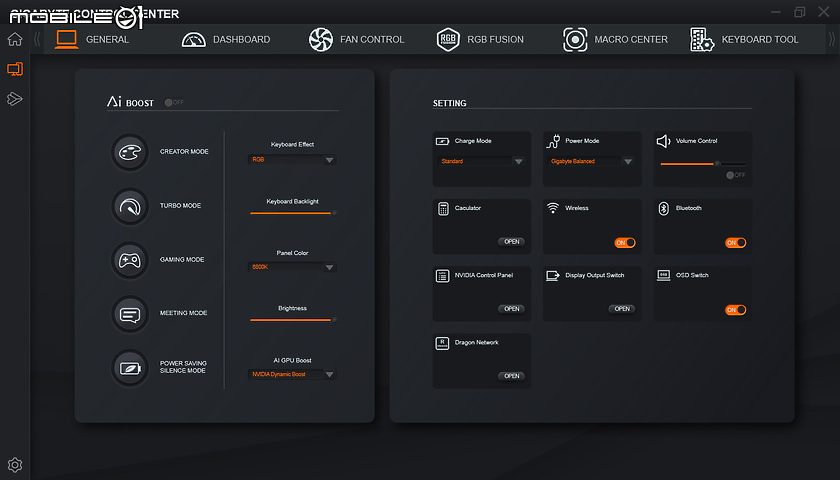Viewport: 840px width, 480px height.
Task: Activate Power Saving Silence Mode battery icon
Action: 130,368
